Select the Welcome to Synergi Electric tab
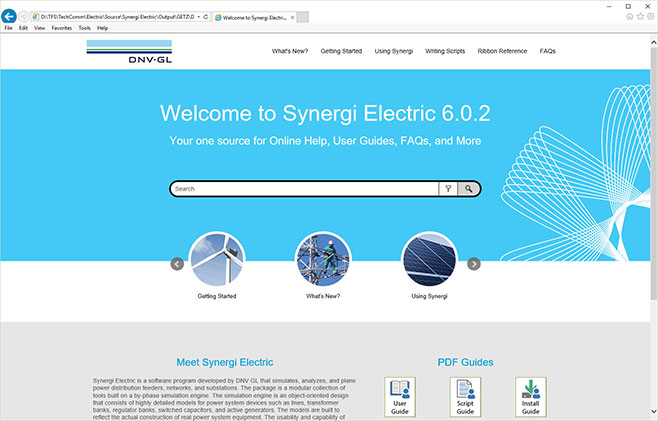 [x=254, y=18]
